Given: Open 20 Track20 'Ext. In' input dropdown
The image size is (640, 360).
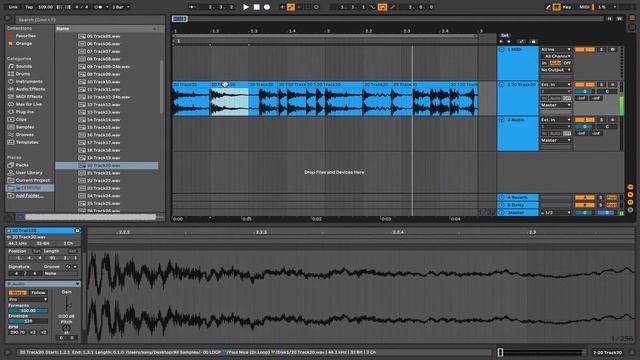Looking at the screenshot, I should (x=556, y=84).
